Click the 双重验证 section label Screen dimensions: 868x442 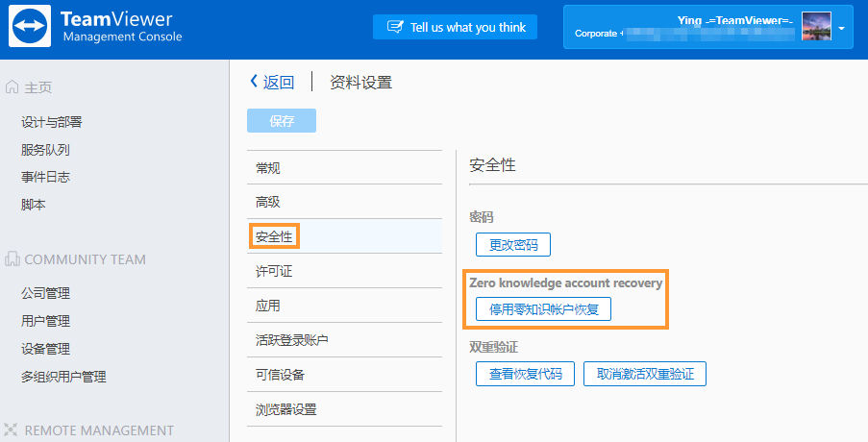point(494,347)
